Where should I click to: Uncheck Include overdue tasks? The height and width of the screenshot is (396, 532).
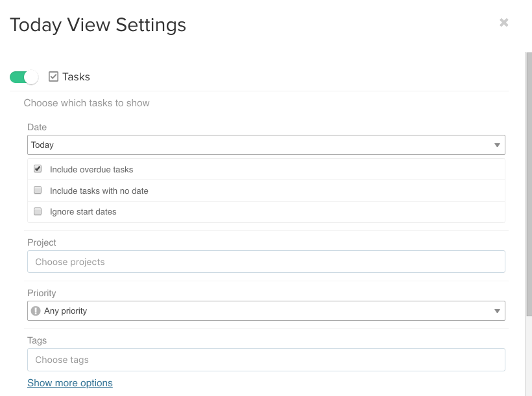pyautogui.click(x=38, y=169)
